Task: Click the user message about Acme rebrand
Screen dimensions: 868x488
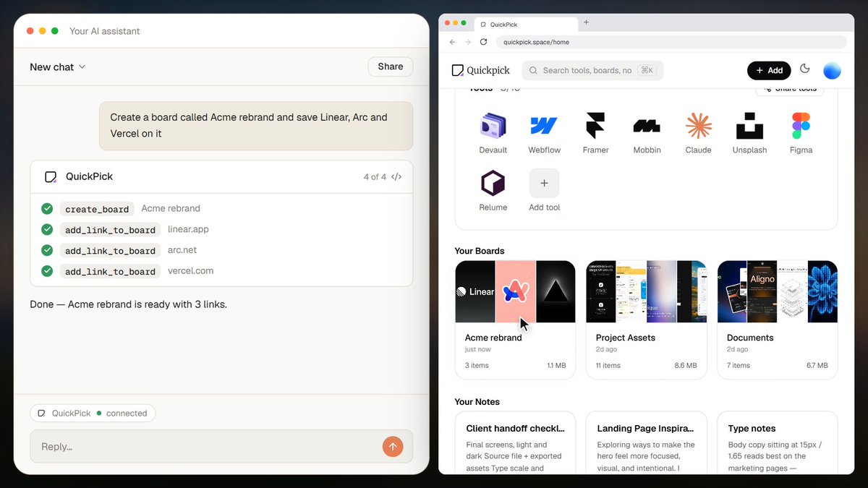Action: (x=256, y=126)
